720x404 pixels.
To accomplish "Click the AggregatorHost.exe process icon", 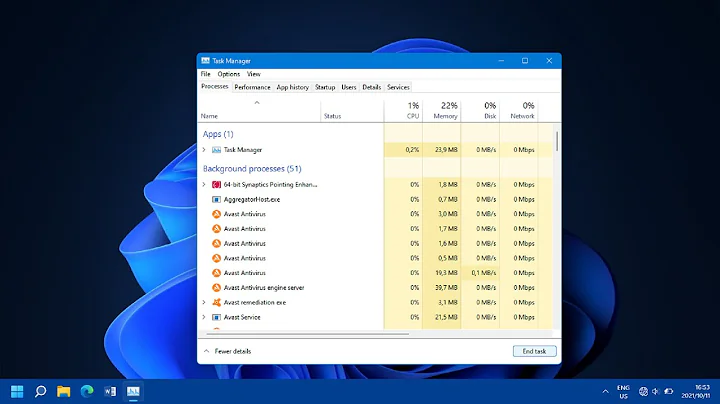I will [x=216, y=199].
